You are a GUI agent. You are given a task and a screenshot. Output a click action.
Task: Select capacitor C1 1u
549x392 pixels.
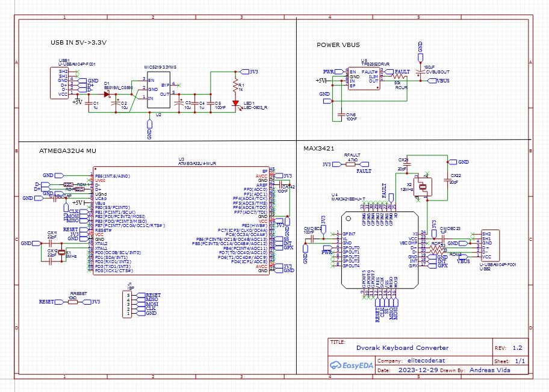(x=89, y=104)
